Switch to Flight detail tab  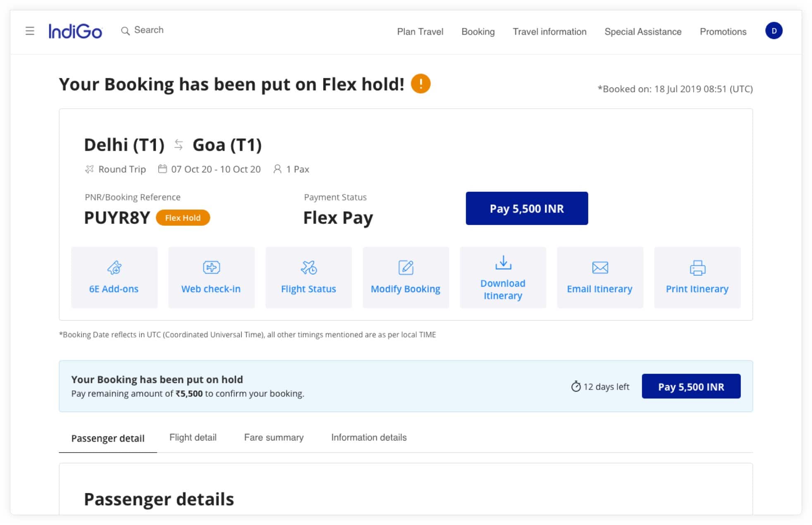[193, 437]
